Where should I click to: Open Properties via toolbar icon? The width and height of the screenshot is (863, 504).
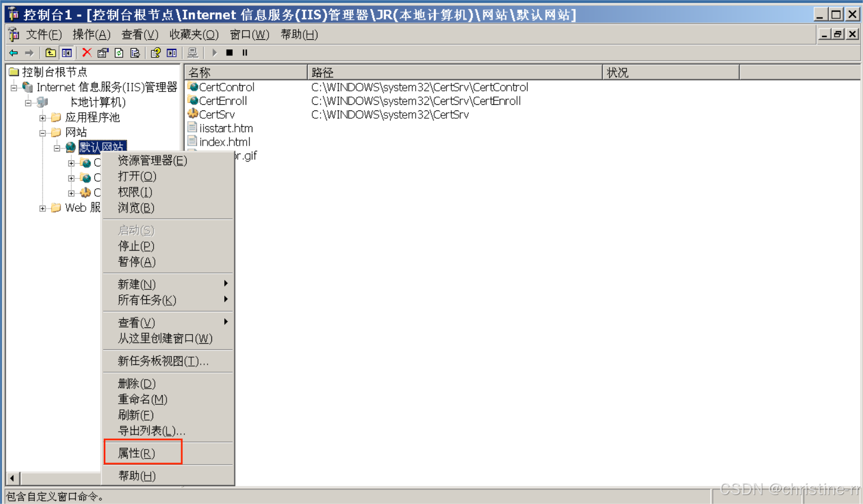pos(103,53)
